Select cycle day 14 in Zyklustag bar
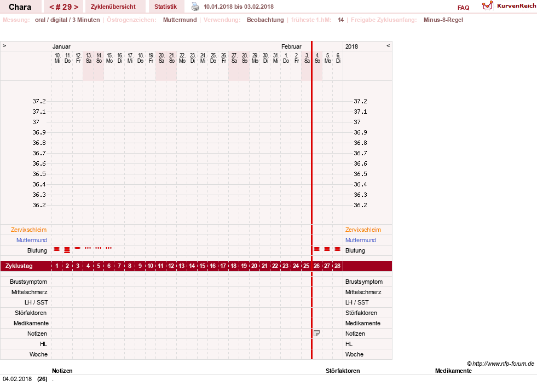The image size is (537, 392). [x=192, y=266]
